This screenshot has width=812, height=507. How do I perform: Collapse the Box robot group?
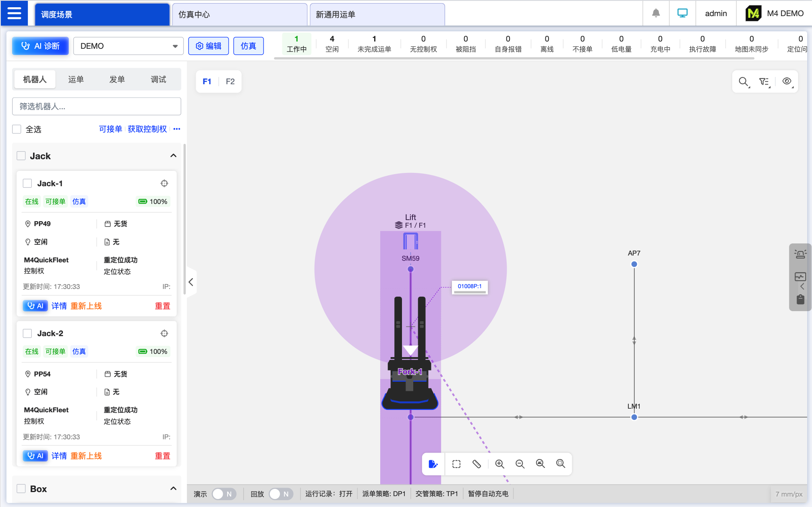pos(173,488)
